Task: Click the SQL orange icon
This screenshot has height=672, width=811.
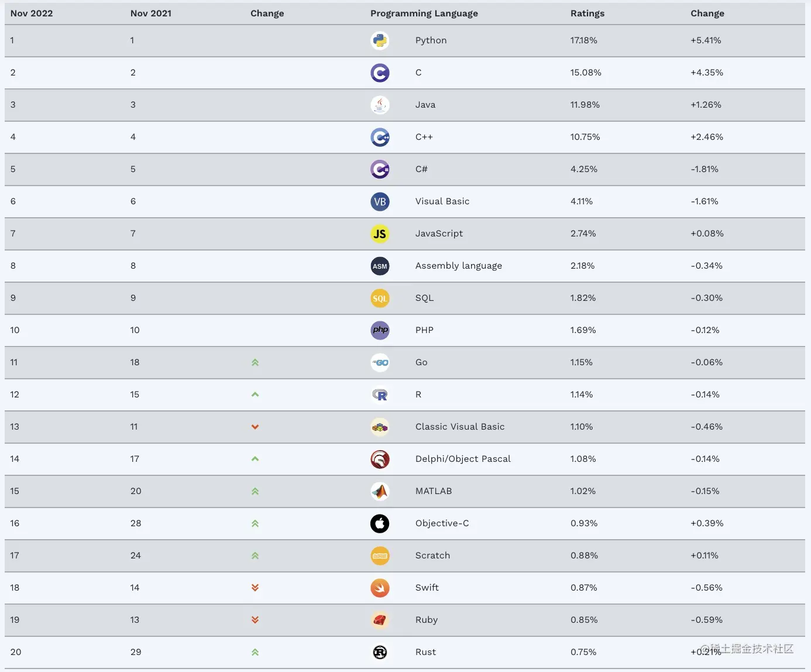Action: (380, 298)
